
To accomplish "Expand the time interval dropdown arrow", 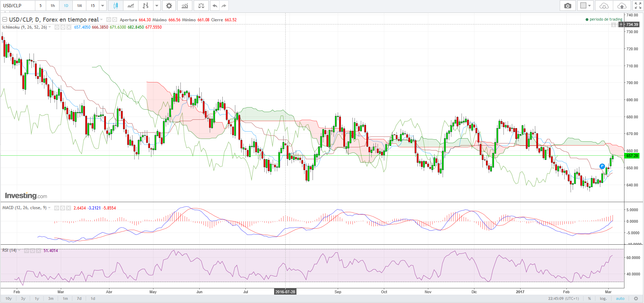I will 102,6.
